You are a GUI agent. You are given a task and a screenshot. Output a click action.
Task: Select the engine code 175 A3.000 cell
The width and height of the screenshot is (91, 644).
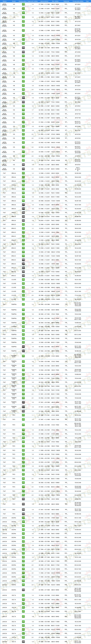pos(78,295)
